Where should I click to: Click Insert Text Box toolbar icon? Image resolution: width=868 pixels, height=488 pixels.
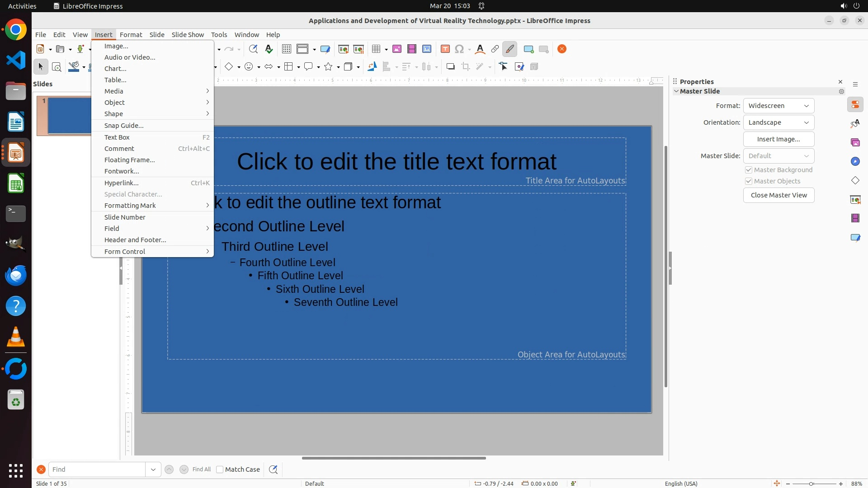[445, 49]
